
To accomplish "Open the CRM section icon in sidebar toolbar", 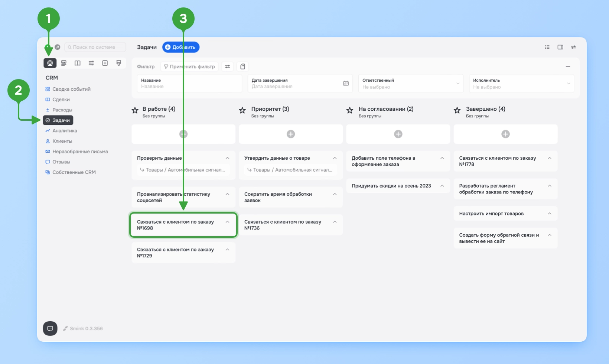I will pyautogui.click(x=50, y=63).
